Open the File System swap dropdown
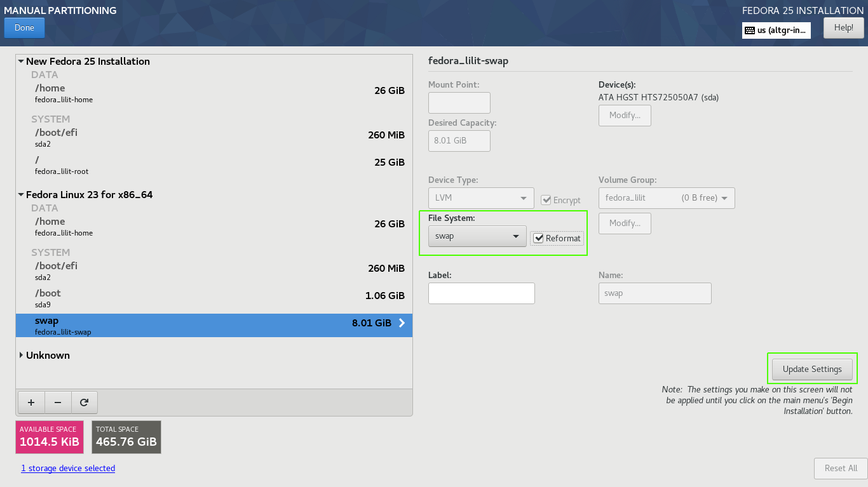 (477, 236)
